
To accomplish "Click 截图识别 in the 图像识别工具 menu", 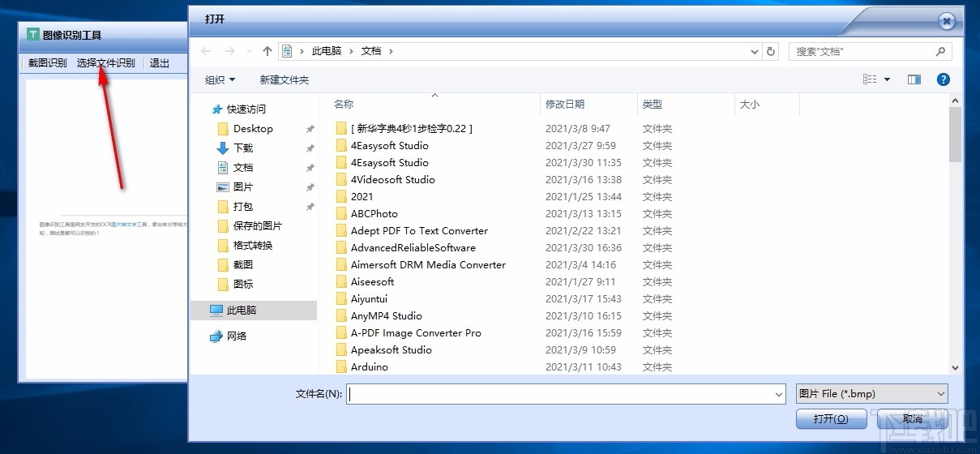I will pos(48,62).
